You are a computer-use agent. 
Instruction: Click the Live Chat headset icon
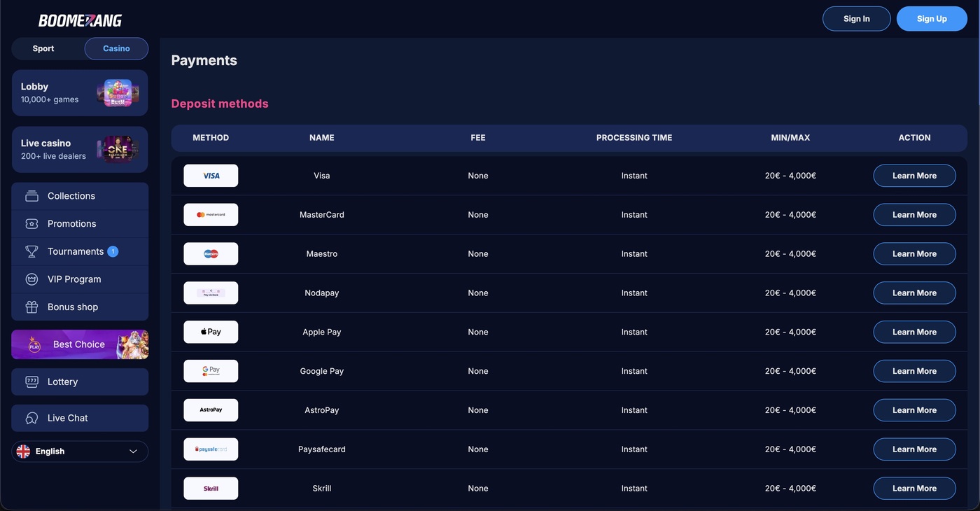(x=31, y=418)
